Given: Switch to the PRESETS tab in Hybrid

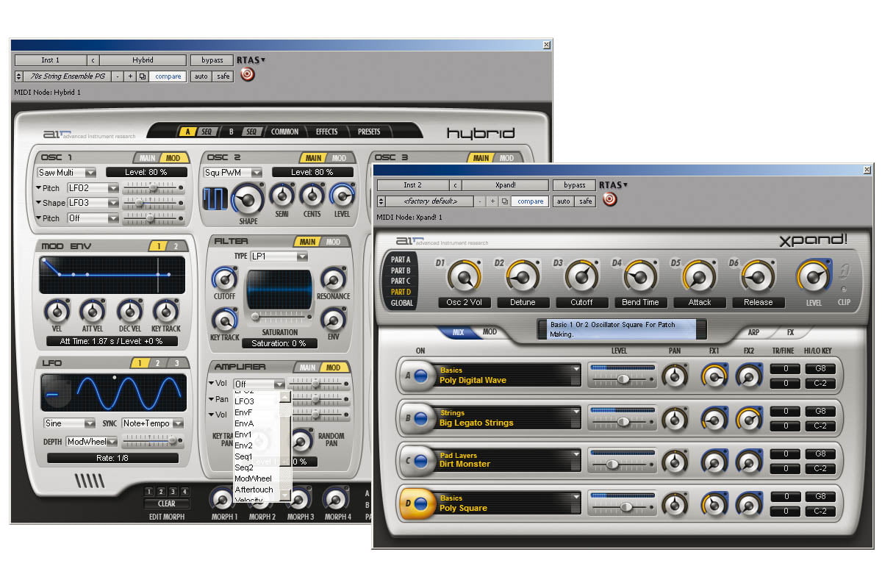Looking at the screenshot, I should pyautogui.click(x=369, y=132).
